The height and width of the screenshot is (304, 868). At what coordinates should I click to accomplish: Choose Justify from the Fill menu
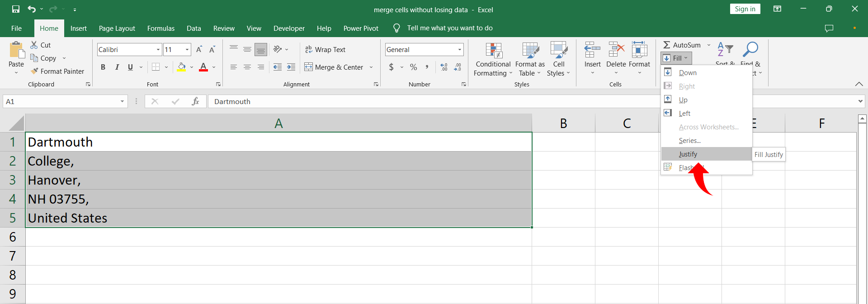[x=706, y=154]
